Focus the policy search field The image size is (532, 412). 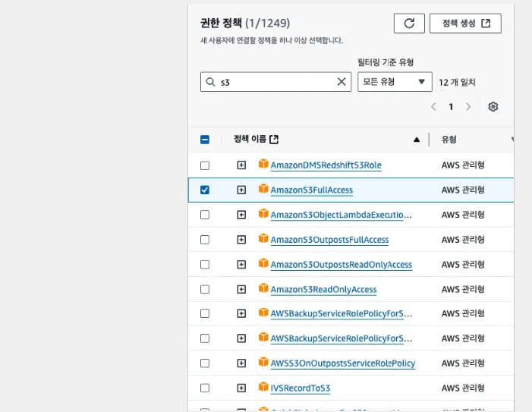(x=275, y=82)
